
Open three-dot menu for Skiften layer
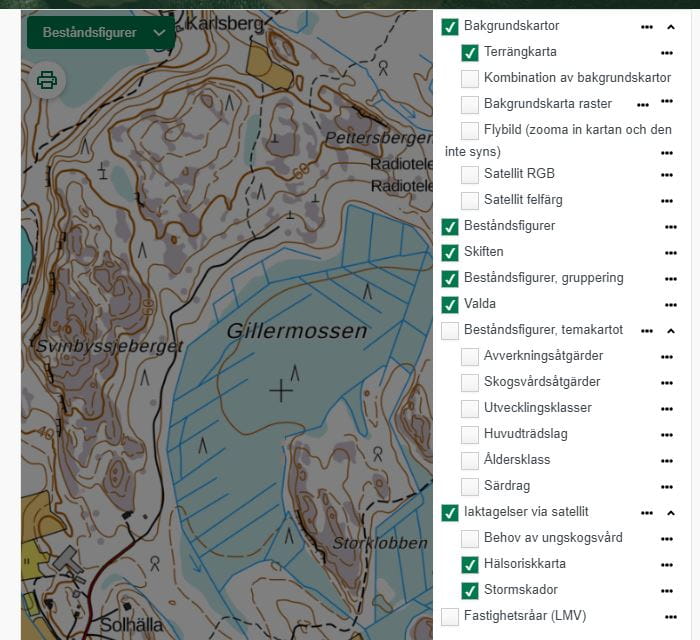pyautogui.click(x=670, y=252)
